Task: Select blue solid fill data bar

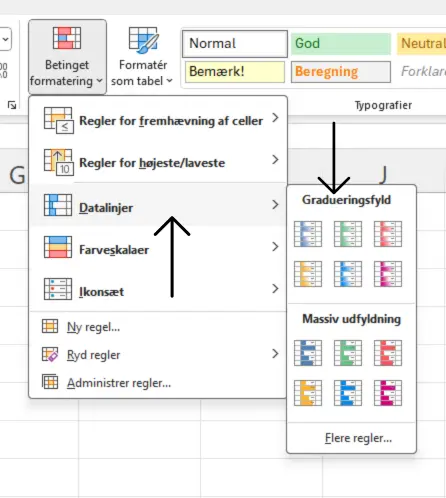Action: (x=308, y=353)
